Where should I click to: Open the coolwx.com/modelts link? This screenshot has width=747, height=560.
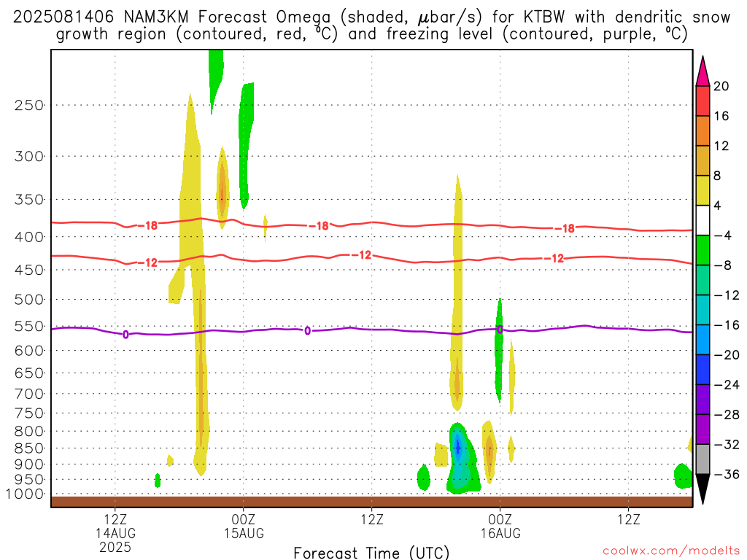(671, 551)
